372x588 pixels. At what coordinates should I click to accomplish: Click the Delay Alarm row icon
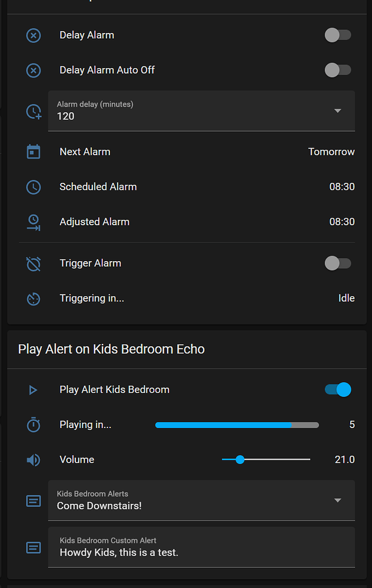click(34, 35)
